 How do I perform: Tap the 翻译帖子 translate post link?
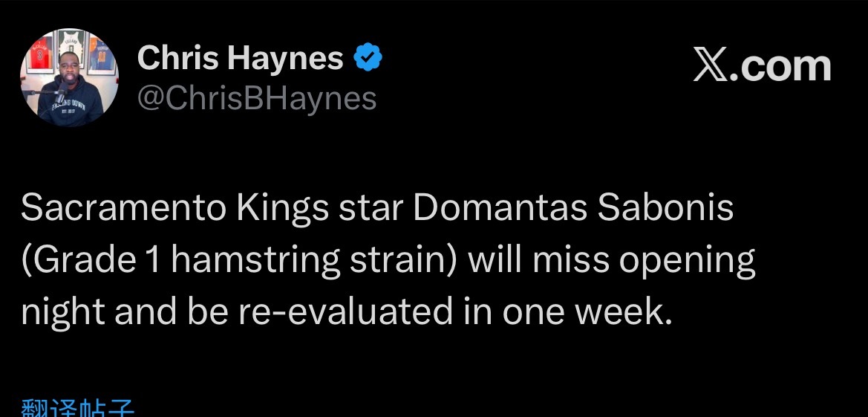click(77, 409)
